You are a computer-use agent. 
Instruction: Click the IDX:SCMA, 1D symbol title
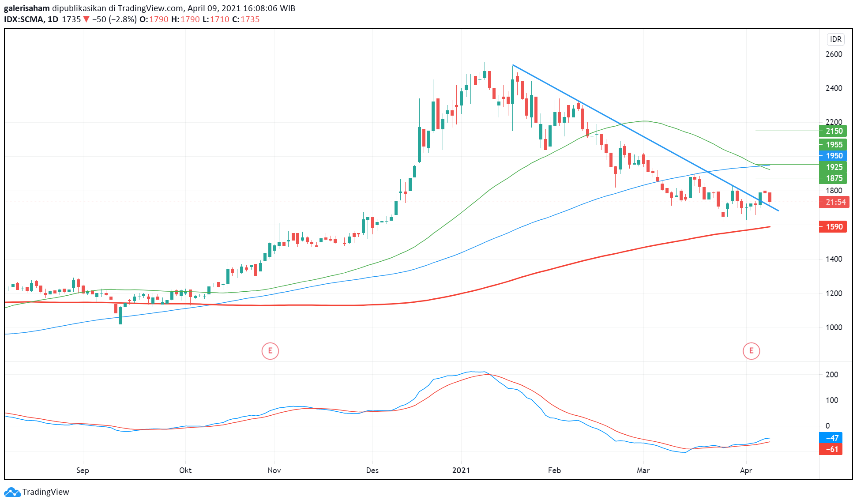31,19
